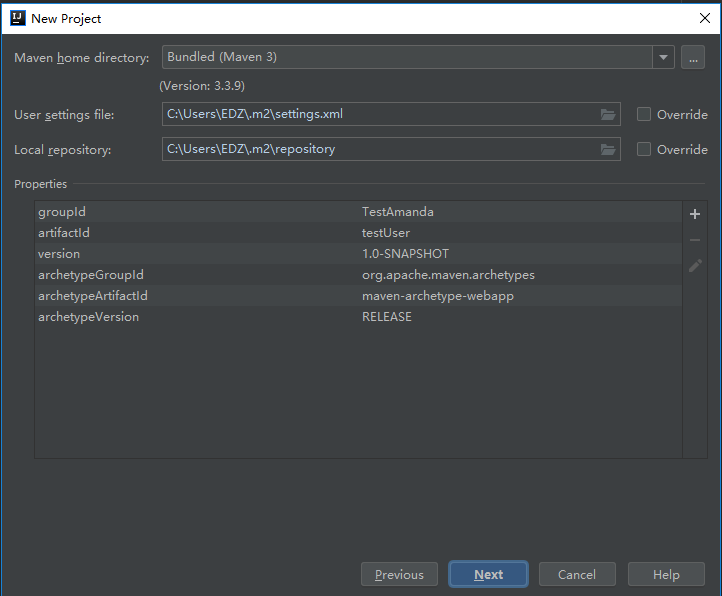
Task: Click the IntelliJ IDEA logo icon
Action: (18, 18)
